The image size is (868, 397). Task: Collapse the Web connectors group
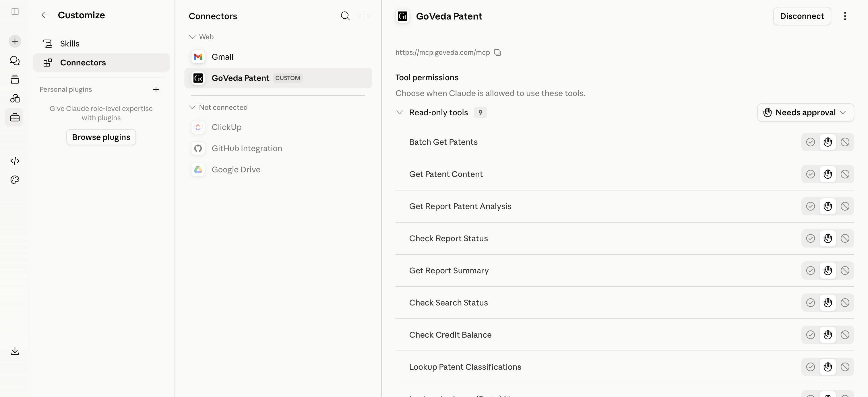click(192, 37)
